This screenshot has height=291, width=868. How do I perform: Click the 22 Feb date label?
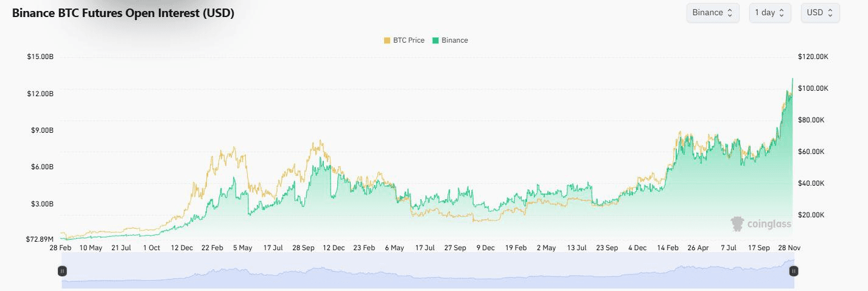[212, 248]
